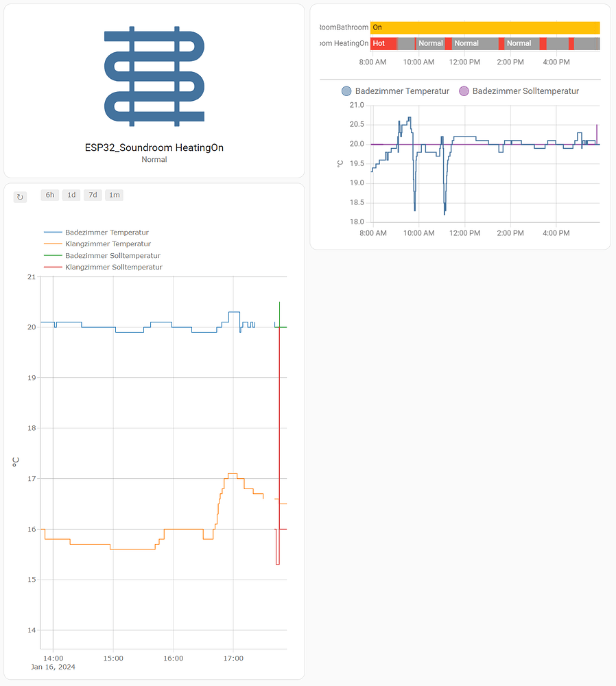Select the 6h time range button
The image size is (616, 686).
pos(49,195)
